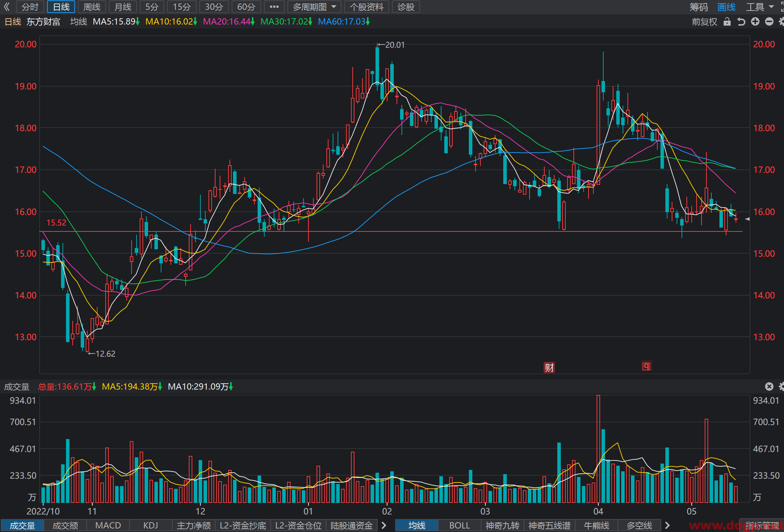Open the 工具 tools dropdown

(x=760, y=7)
